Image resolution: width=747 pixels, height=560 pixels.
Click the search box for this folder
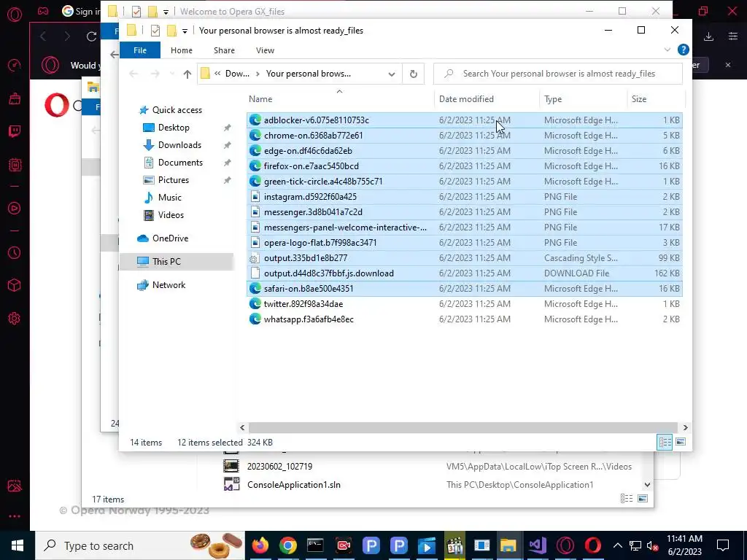coord(558,74)
